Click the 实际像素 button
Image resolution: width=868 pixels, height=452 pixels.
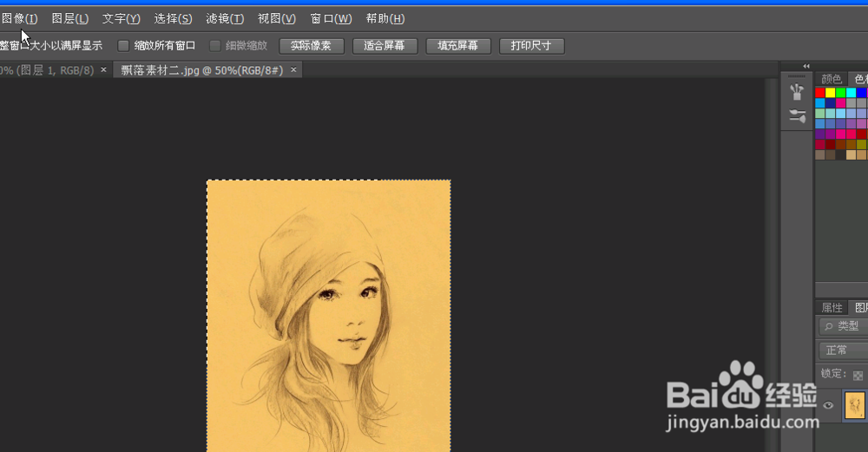(x=311, y=46)
